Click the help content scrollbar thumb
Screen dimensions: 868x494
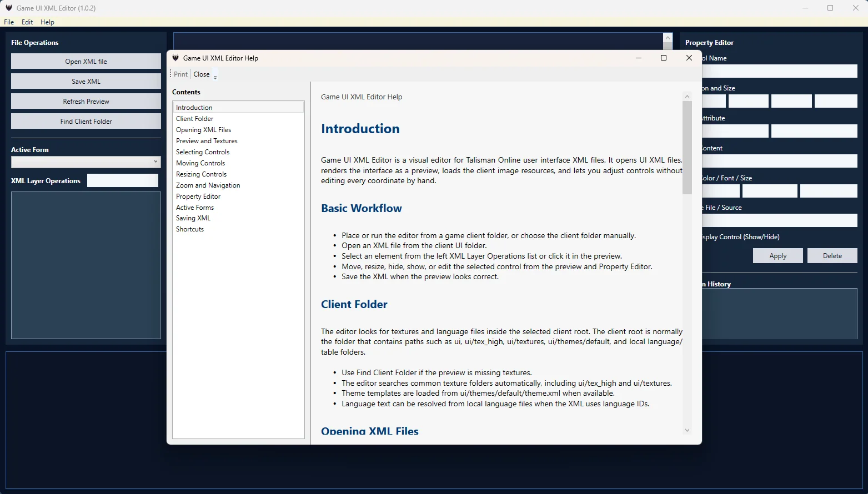pos(687,148)
